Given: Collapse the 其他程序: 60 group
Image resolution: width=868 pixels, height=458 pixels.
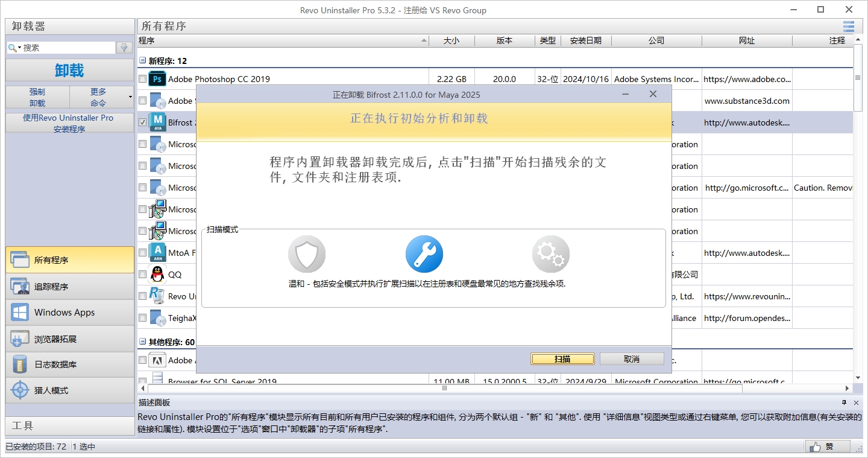Looking at the screenshot, I should (x=143, y=342).
